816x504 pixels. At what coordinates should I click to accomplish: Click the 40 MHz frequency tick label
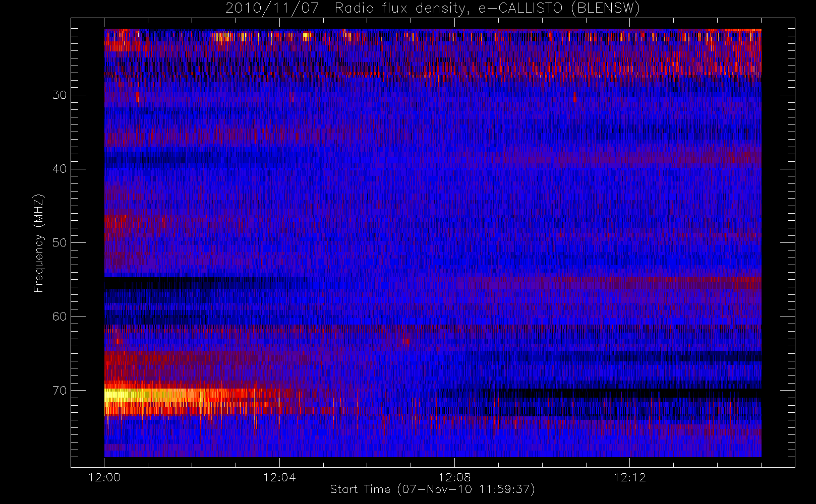click(x=60, y=169)
